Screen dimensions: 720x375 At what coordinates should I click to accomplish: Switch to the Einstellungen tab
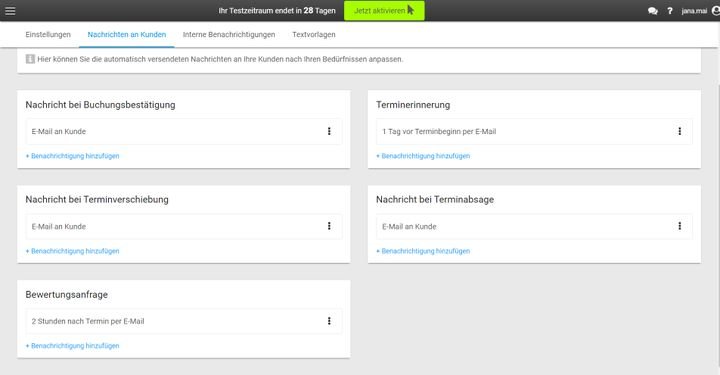tap(48, 34)
